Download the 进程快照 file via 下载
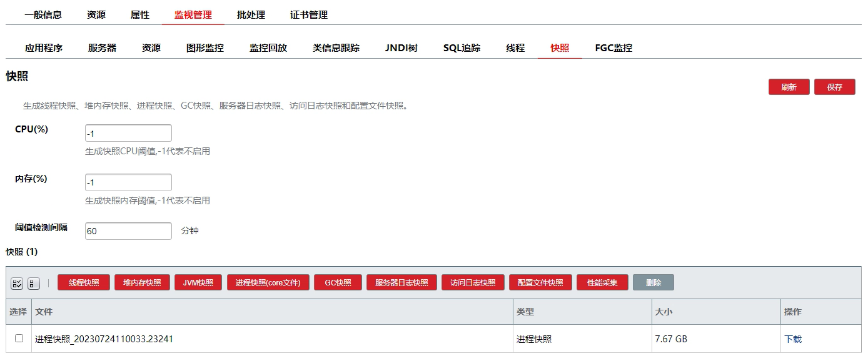This screenshot has height=361, width=868. [793, 339]
